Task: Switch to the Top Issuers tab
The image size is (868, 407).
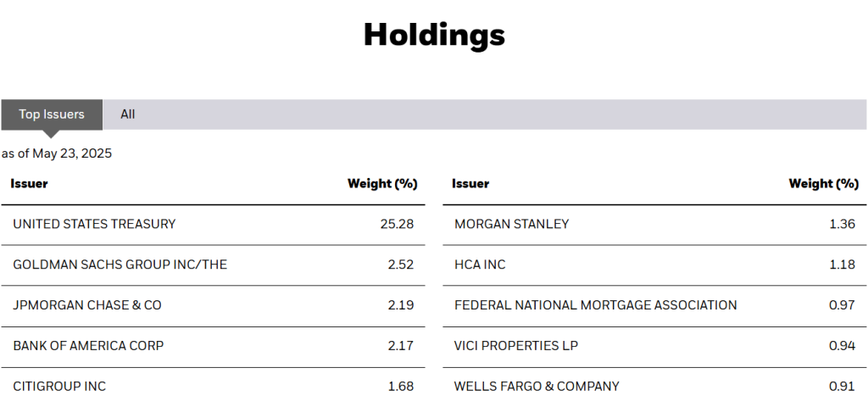Action: [52, 114]
